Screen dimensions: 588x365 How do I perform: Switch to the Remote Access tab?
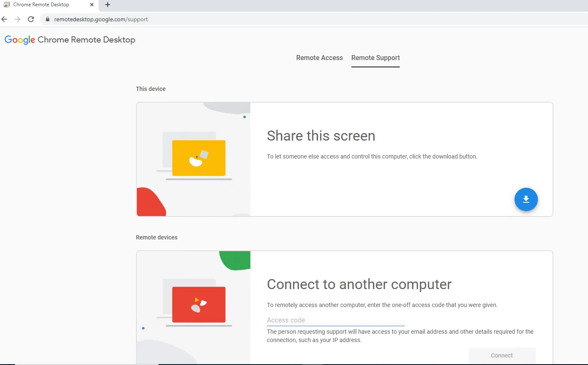pos(319,58)
